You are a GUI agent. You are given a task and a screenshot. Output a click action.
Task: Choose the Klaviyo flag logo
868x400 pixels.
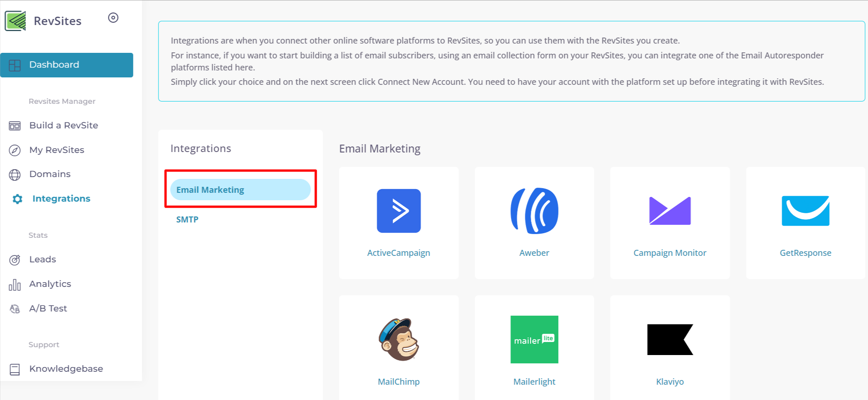[x=670, y=340]
